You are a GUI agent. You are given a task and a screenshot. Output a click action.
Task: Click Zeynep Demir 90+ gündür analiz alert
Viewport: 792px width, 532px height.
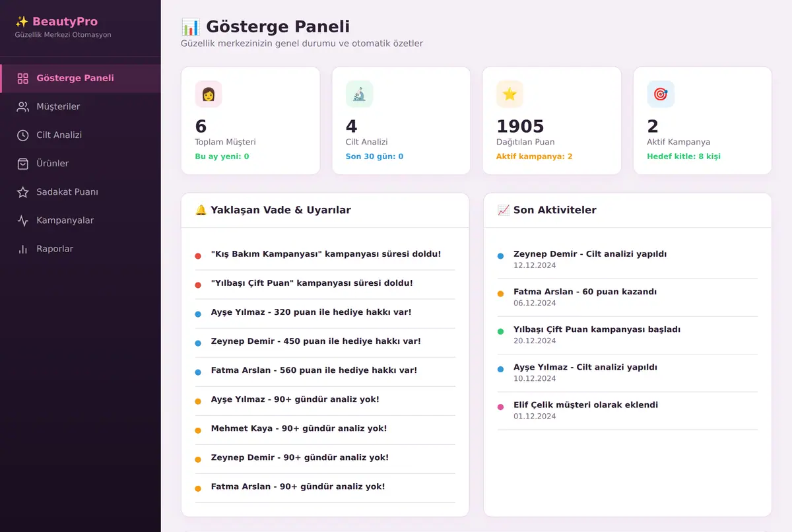(x=325, y=459)
